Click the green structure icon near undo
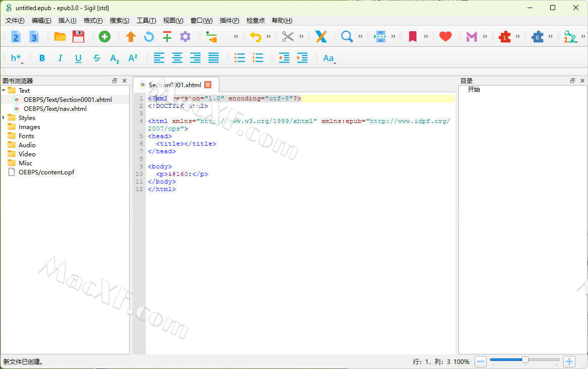Image resolution: width=588 pixels, height=369 pixels. pyautogui.click(x=211, y=37)
